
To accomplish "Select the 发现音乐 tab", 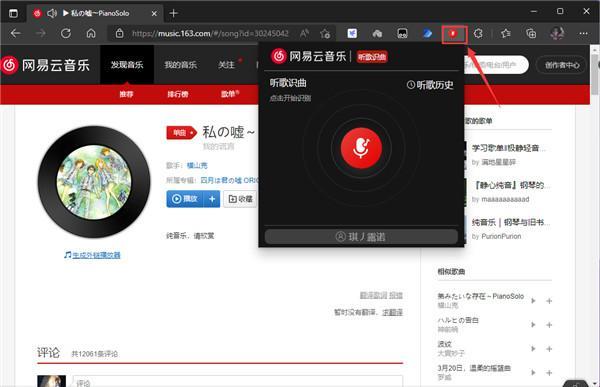I will (x=127, y=65).
